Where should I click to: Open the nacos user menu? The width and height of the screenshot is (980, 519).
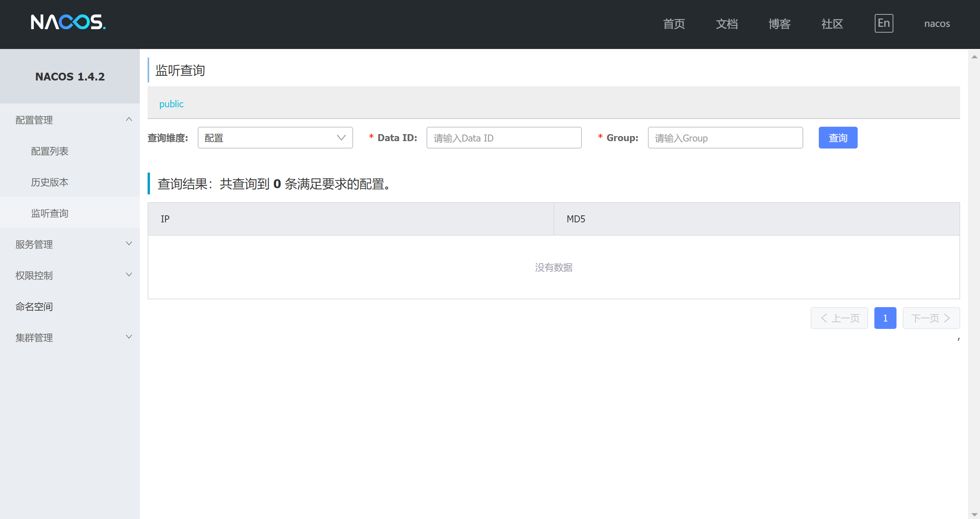937,24
